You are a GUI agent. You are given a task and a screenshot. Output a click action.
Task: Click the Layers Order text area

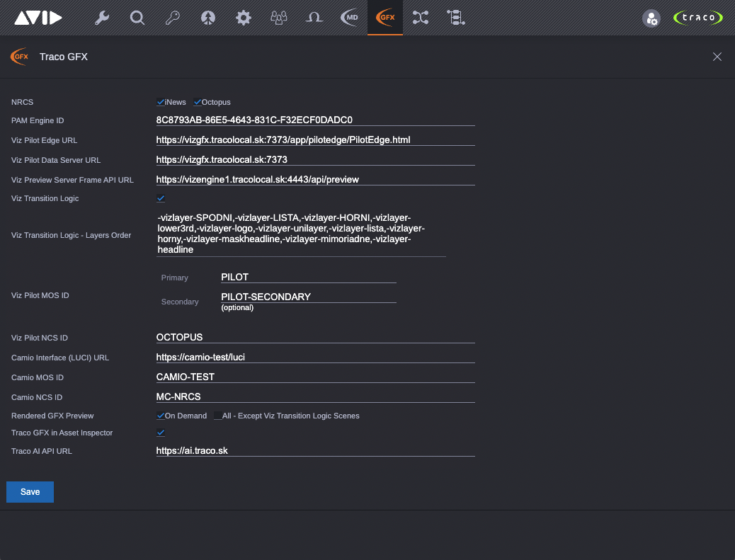301,234
